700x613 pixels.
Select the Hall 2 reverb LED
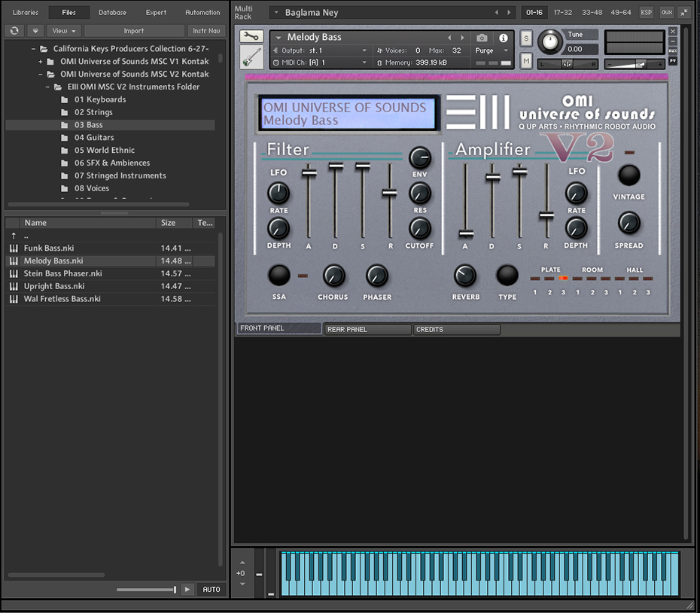pyautogui.click(x=634, y=279)
